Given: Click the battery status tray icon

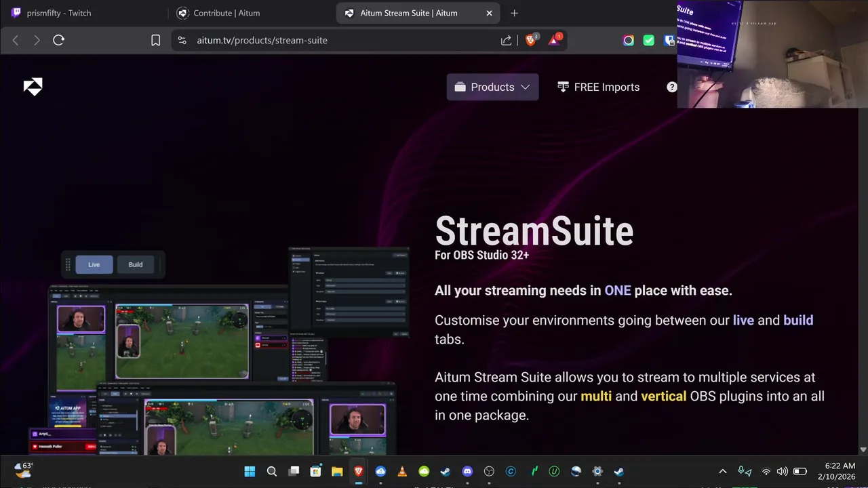Looking at the screenshot, I should click(800, 471).
